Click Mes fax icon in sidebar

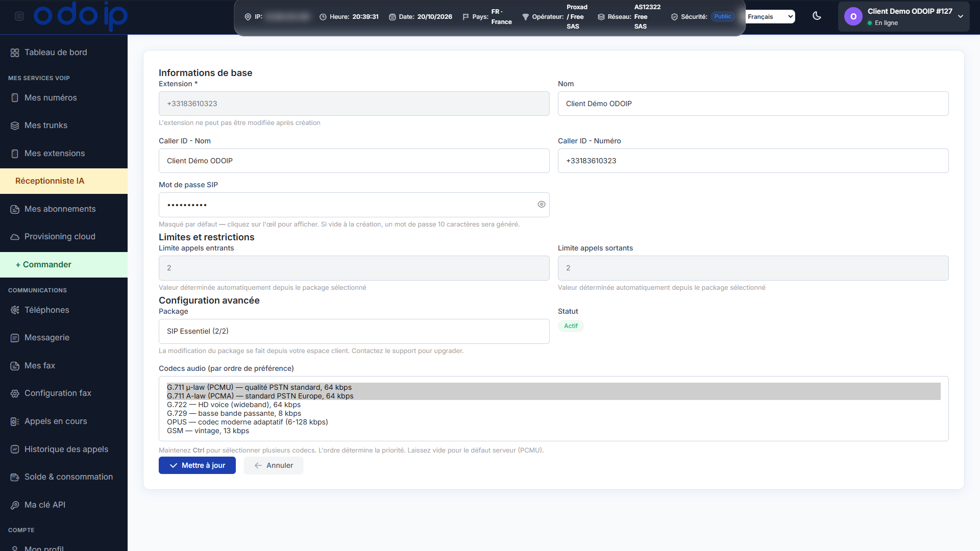click(x=15, y=366)
